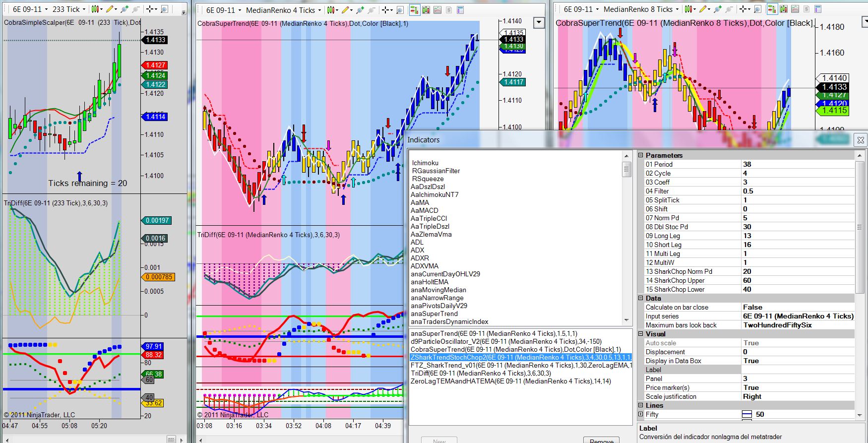This screenshot has width=868, height=443.
Task: Collapse the Parameters section
Action: tap(640, 155)
